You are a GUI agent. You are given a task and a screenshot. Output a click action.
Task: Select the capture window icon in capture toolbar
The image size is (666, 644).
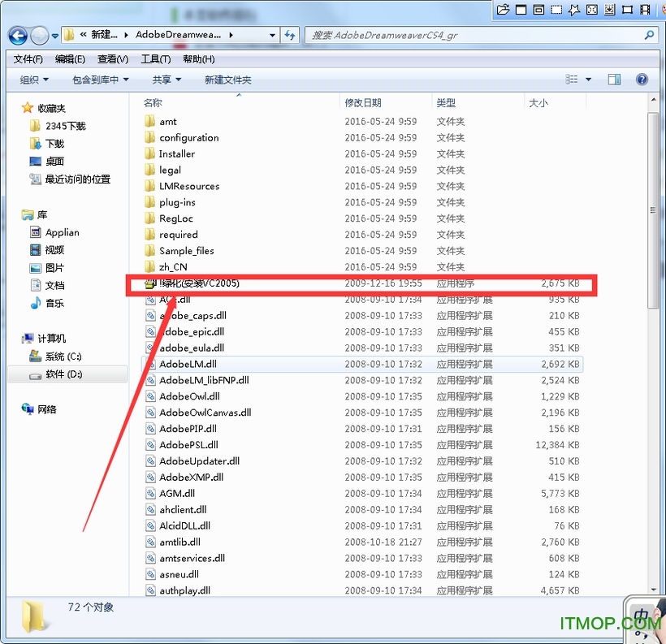521,10
